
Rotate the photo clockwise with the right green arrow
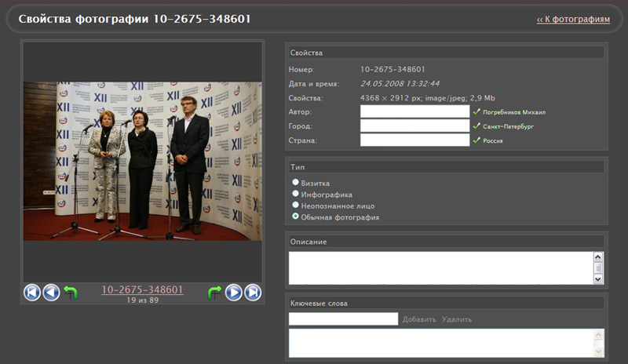point(214,293)
